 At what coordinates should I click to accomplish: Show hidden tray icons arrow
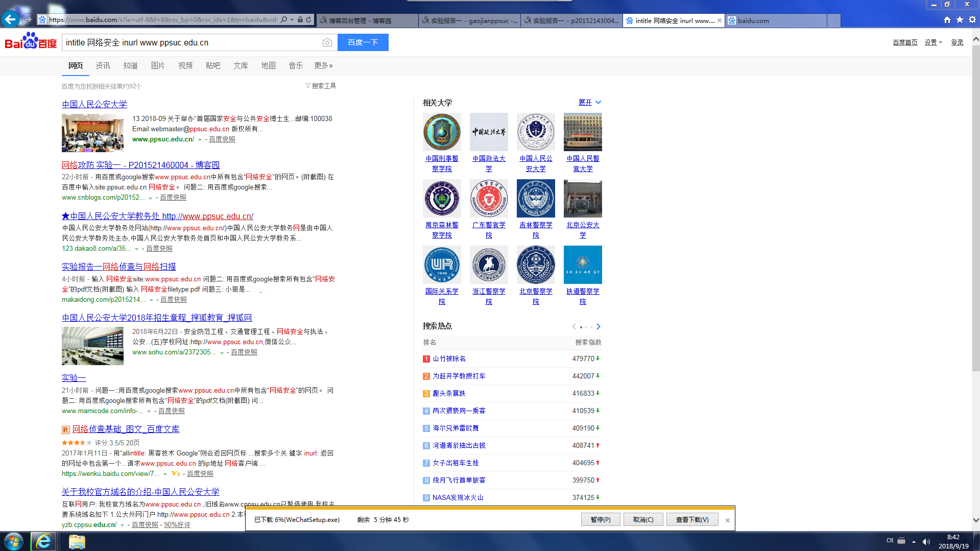pos(914,541)
